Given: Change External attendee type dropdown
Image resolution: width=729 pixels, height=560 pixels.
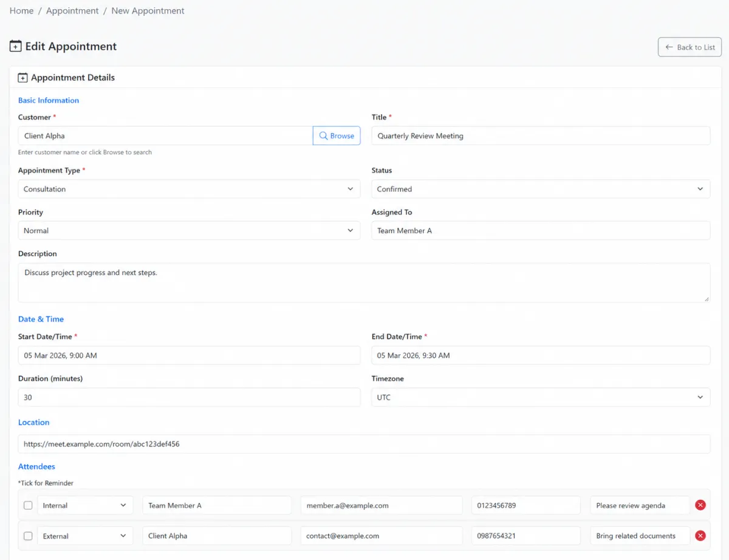Looking at the screenshot, I should (85, 536).
